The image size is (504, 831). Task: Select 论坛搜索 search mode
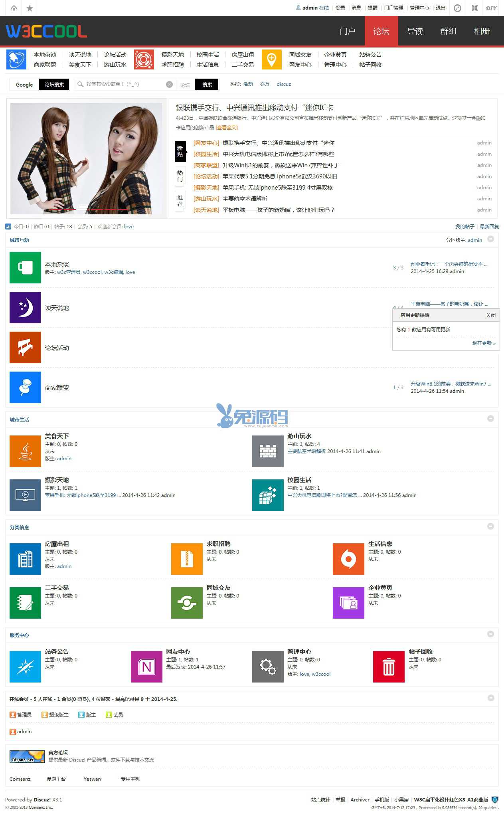pos(54,85)
